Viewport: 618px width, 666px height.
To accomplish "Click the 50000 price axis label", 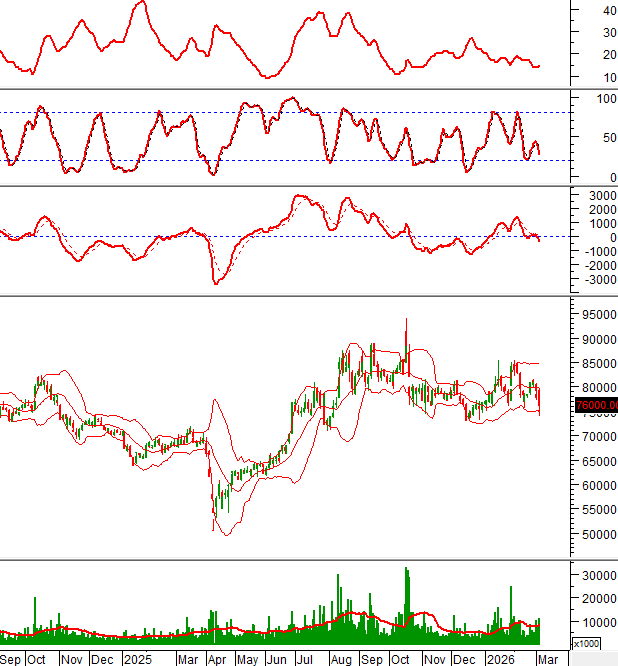I will click(x=594, y=535).
